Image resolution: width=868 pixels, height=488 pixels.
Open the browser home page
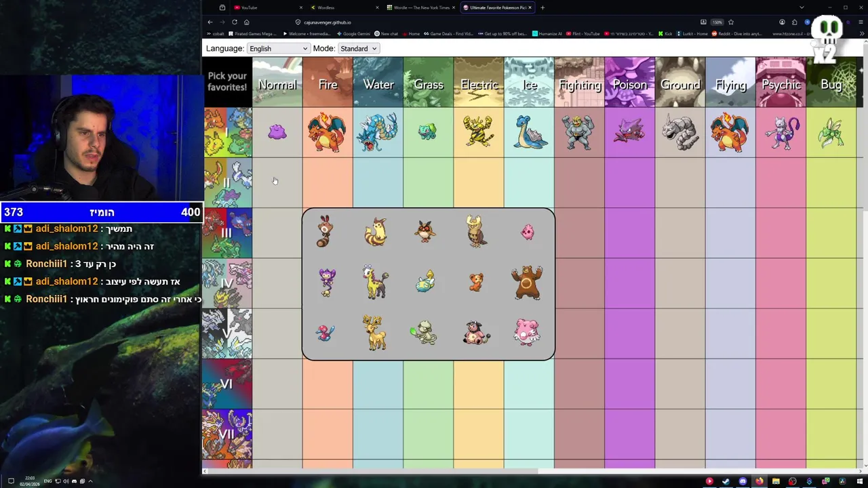coord(247,22)
